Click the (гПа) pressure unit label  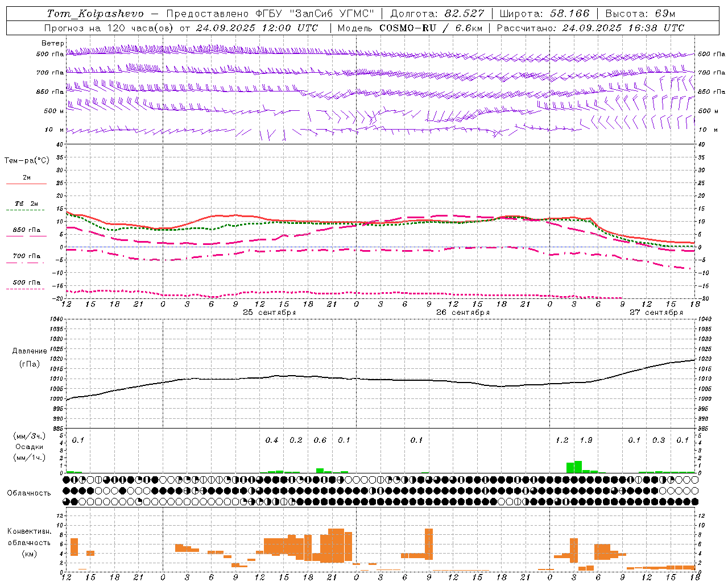(30, 364)
